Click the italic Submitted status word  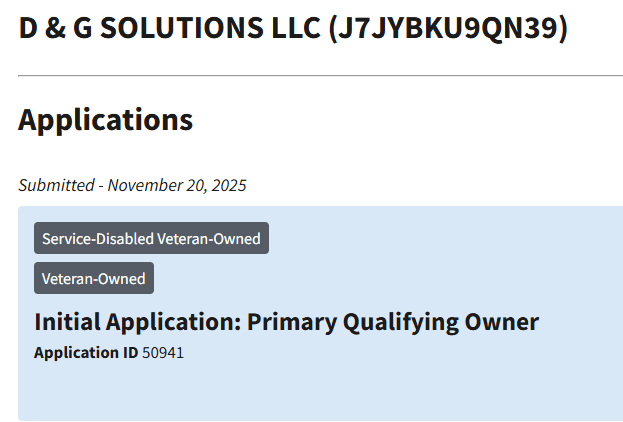pos(56,186)
